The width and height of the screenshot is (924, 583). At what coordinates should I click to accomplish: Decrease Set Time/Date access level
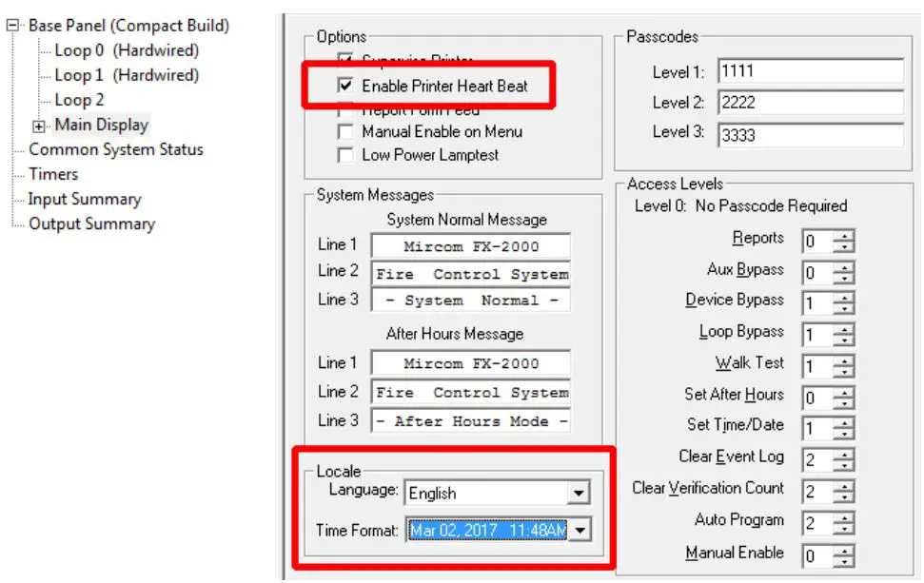click(844, 435)
